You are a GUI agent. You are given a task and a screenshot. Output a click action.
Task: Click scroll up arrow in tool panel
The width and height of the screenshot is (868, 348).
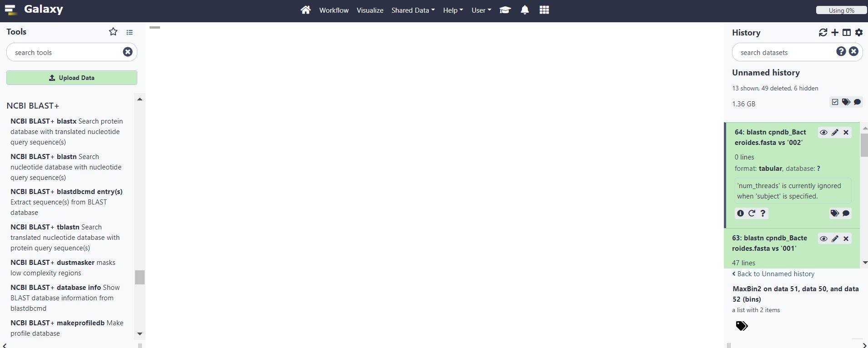click(x=140, y=99)
